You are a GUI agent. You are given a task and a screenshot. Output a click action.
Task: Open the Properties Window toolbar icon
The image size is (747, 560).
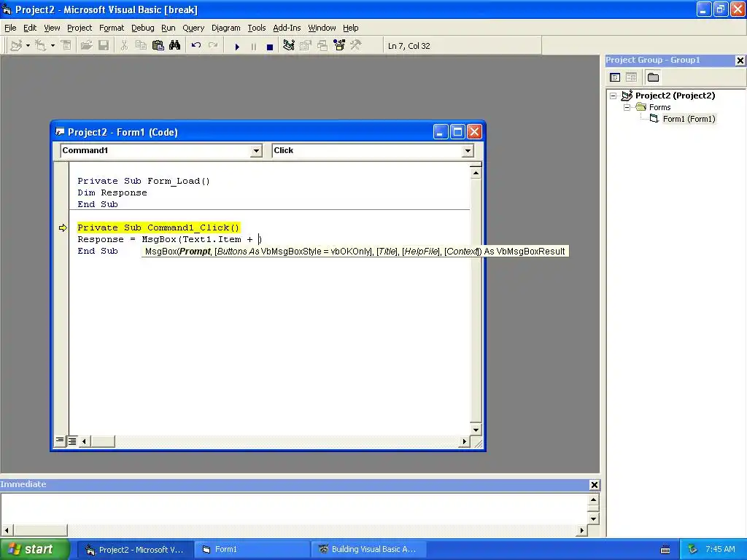click(x=306, y=46)
